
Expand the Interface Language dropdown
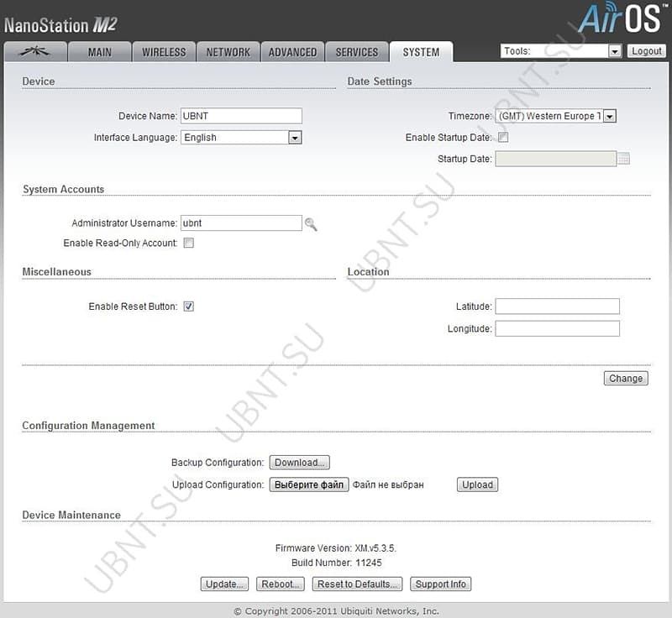click(241, 138)
